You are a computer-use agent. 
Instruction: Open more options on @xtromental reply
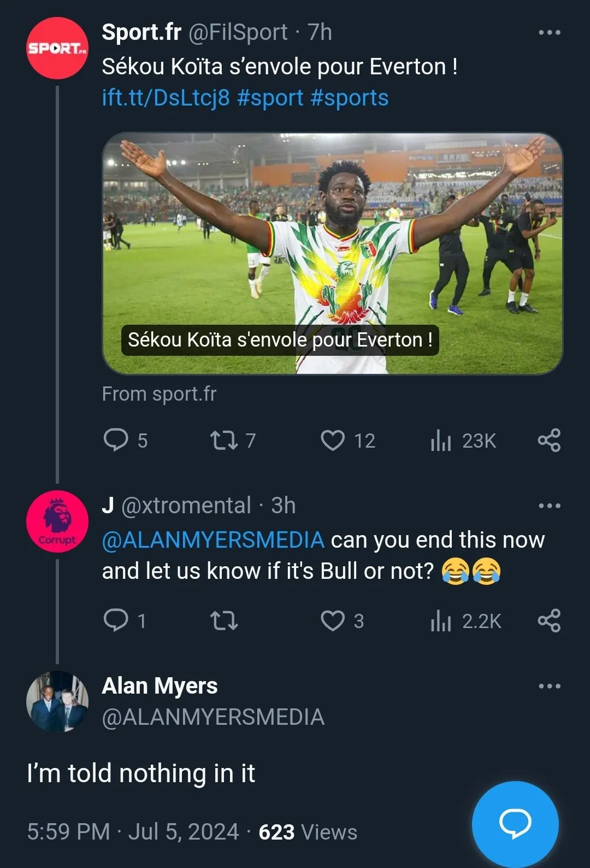[x=549, y=506]
